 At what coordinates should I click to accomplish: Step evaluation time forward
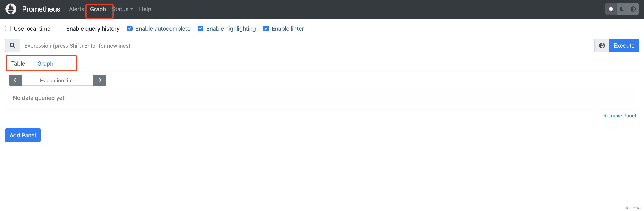tap(100, 80)
